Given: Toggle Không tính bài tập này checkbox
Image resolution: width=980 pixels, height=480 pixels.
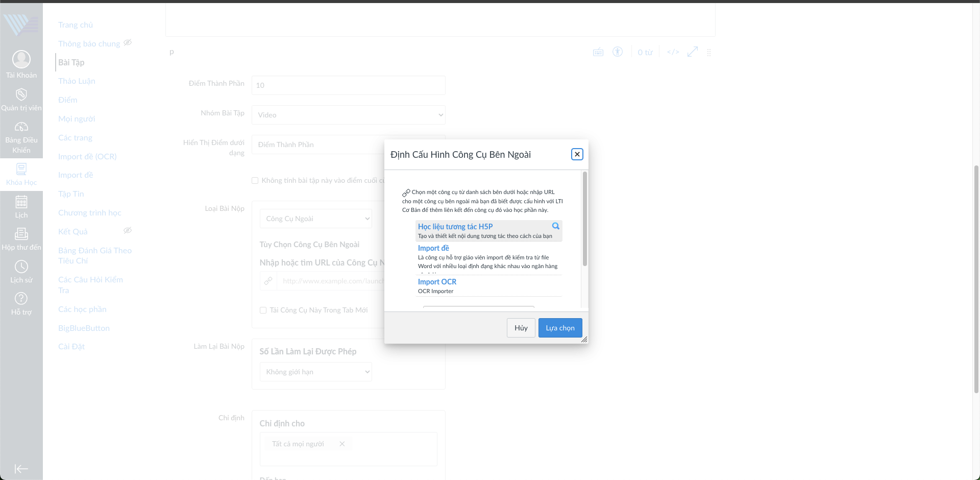Looking at the screenshot, I should click(x=255, y=180).
